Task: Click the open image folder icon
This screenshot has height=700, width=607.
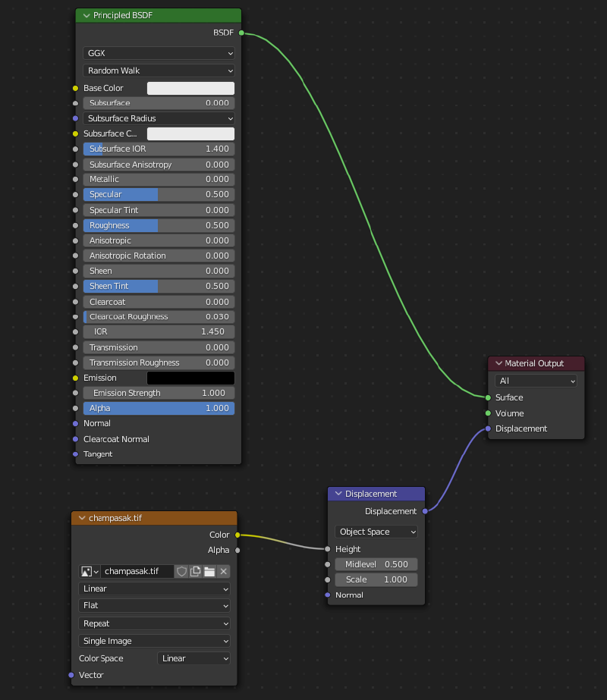Action: pyautogui.click(x=209, y=571)
